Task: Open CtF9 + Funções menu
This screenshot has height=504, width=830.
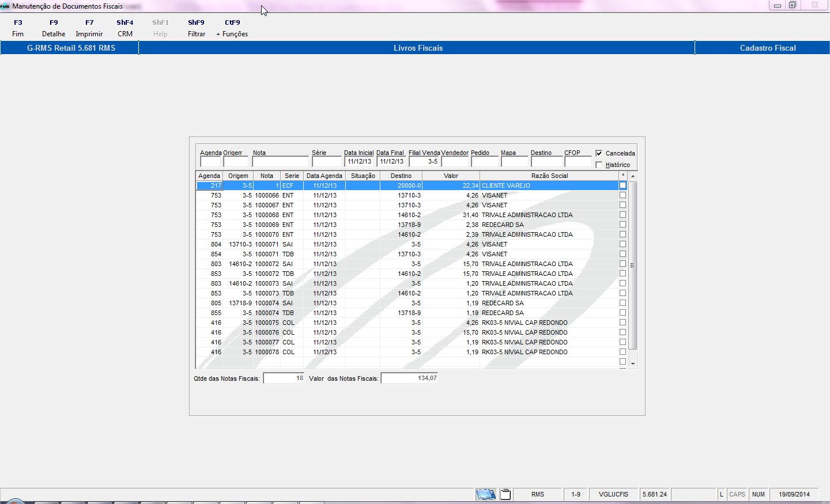Action: click(232, 28)
